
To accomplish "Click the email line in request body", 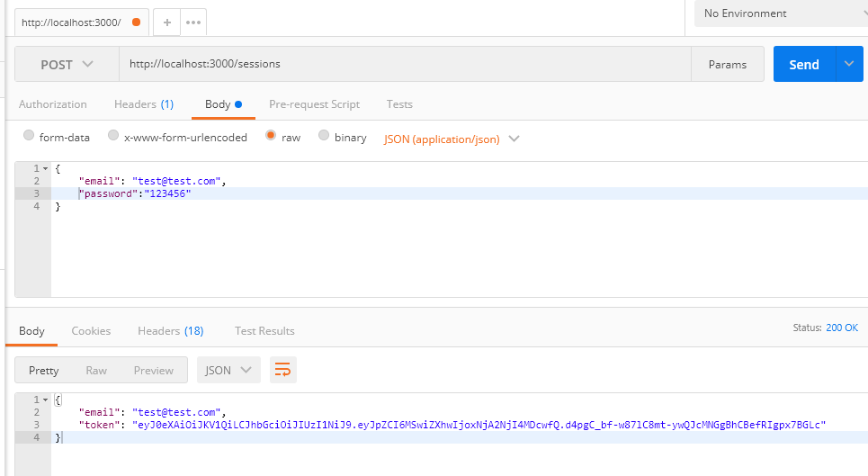I will click(460, 181).
